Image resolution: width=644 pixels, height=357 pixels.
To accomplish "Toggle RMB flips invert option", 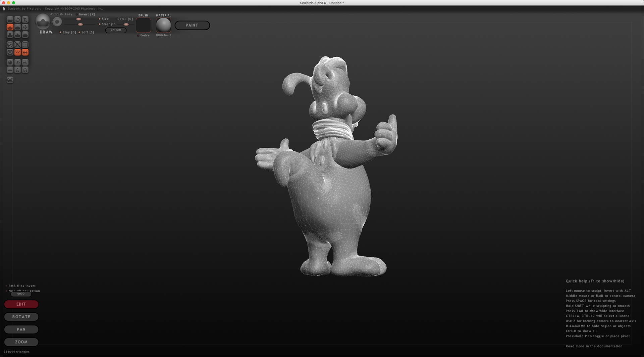I will [20, 286].
